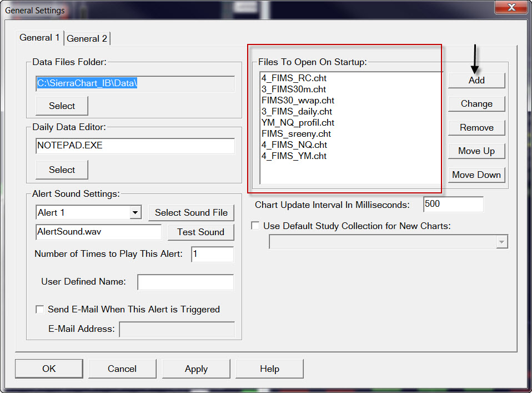This screenshot has height=393, width=532.
Task: Click the Cancel button
Action: click(122, 369)
